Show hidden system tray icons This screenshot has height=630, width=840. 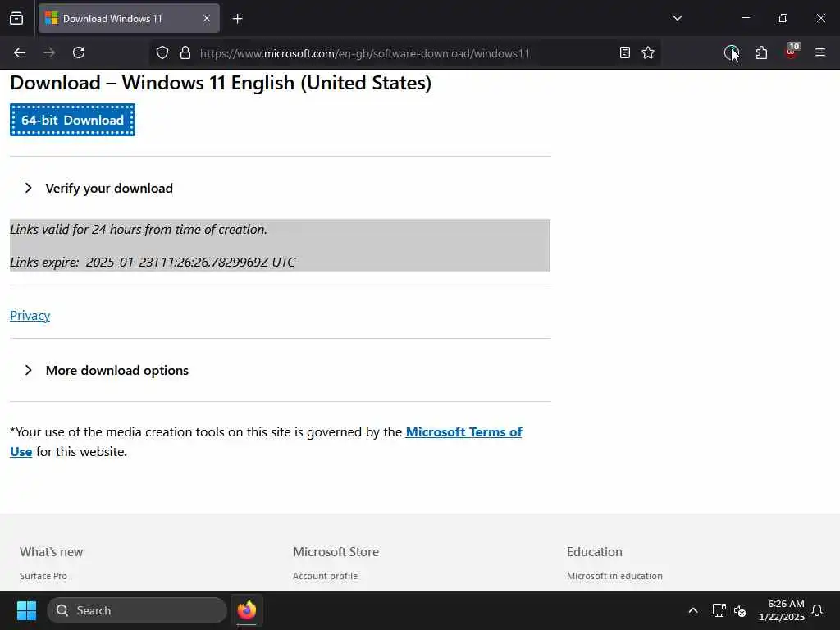pos(692,610)
